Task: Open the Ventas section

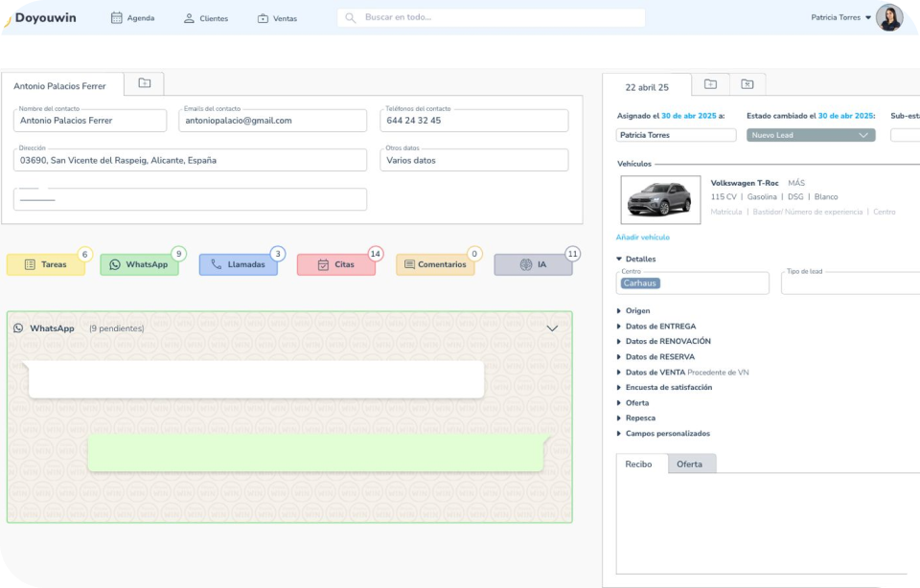Action: click(x=277, y=18)
